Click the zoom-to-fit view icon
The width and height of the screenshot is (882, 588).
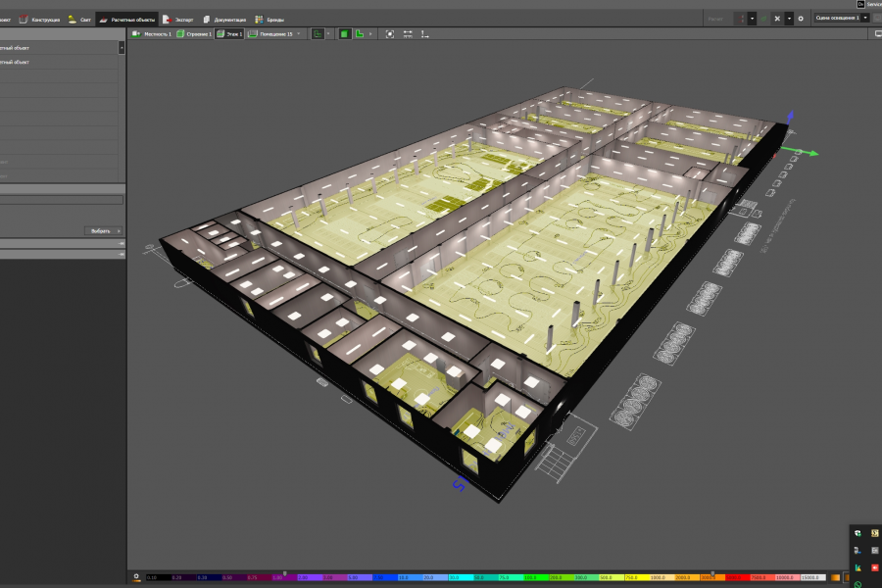[389, 34]
